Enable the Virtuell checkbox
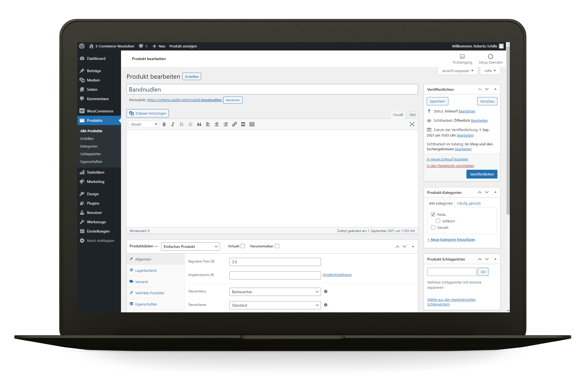The image size is (588, 379). pyautogui.click(x=243, y=246)
